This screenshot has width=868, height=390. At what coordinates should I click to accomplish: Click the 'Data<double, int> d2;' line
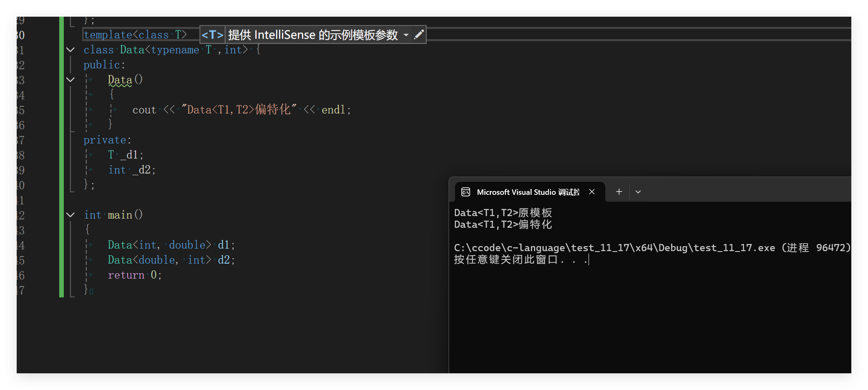(171, 260)
